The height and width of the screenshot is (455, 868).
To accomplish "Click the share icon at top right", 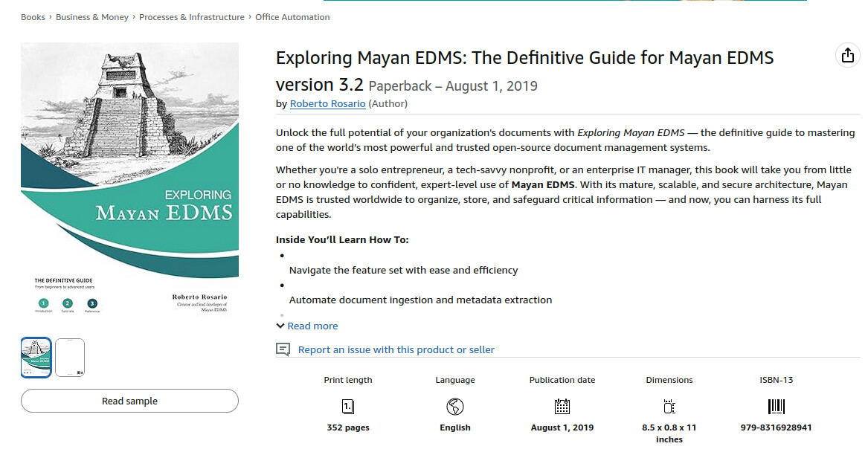I will pyautogui.click(x=847, y=55).
